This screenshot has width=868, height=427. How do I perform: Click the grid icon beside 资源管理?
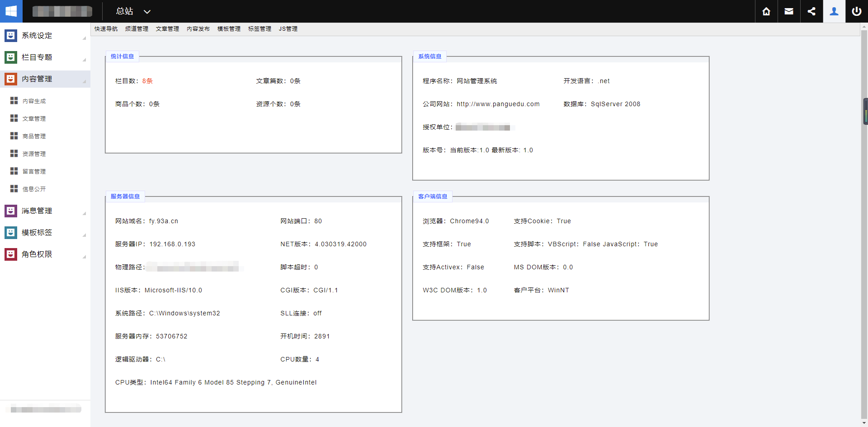click(14, 154)
